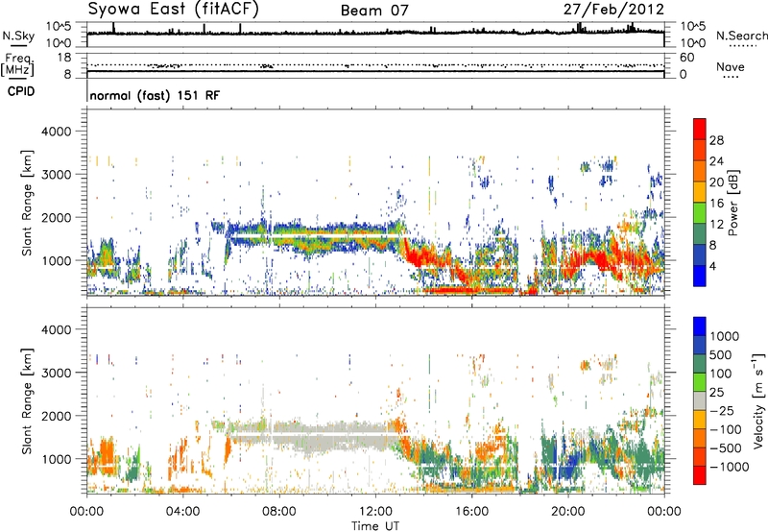768x532 pixels.
Task: Click the '12:00' time tick label
Action: click(x=375, y=512)
